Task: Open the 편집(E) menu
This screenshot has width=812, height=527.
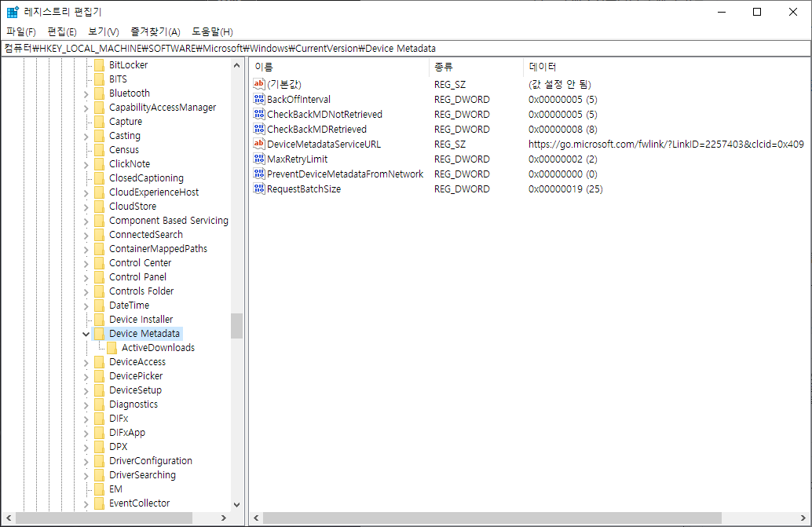Action: click(62, 32)
